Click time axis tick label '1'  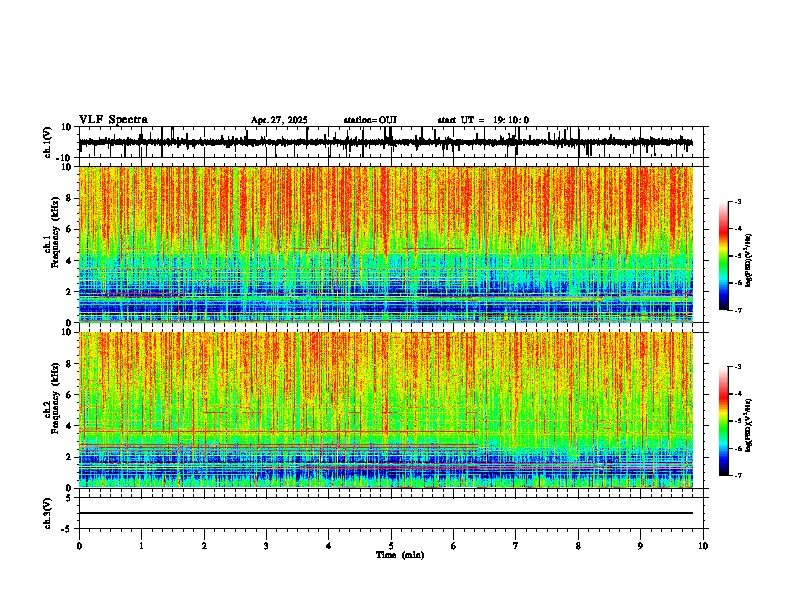[x=141, y=546]
